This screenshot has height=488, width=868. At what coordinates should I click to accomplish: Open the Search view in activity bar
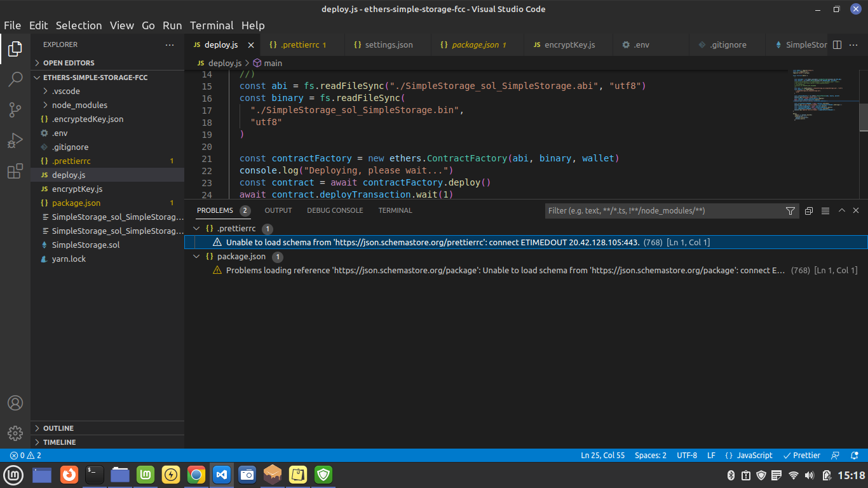pos(15,79)
